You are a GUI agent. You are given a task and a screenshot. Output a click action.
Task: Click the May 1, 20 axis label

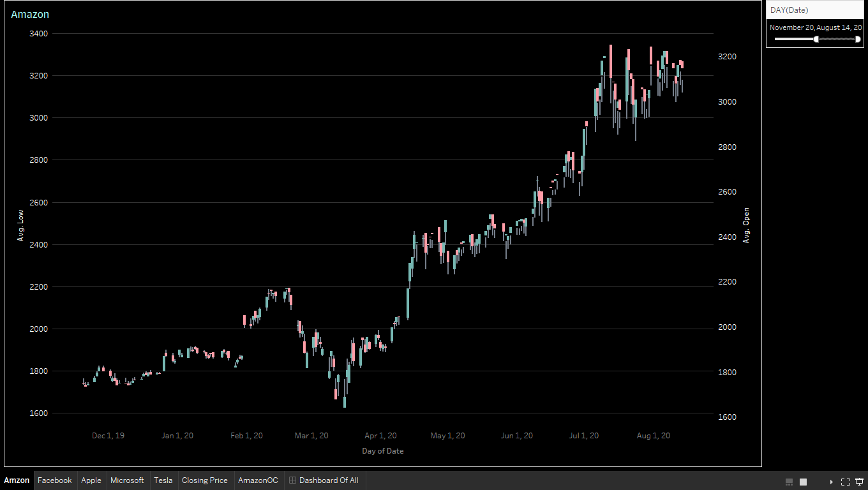(447, 436)
